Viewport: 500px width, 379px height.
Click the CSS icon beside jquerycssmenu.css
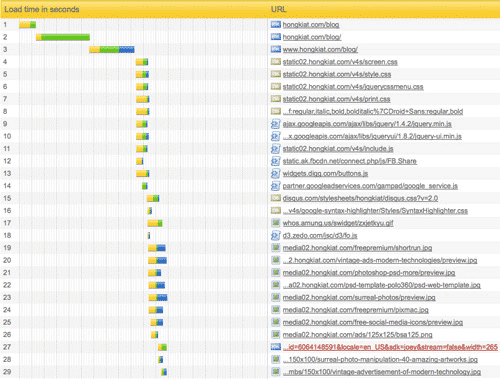pyautogui.click(x=276, y=86)
